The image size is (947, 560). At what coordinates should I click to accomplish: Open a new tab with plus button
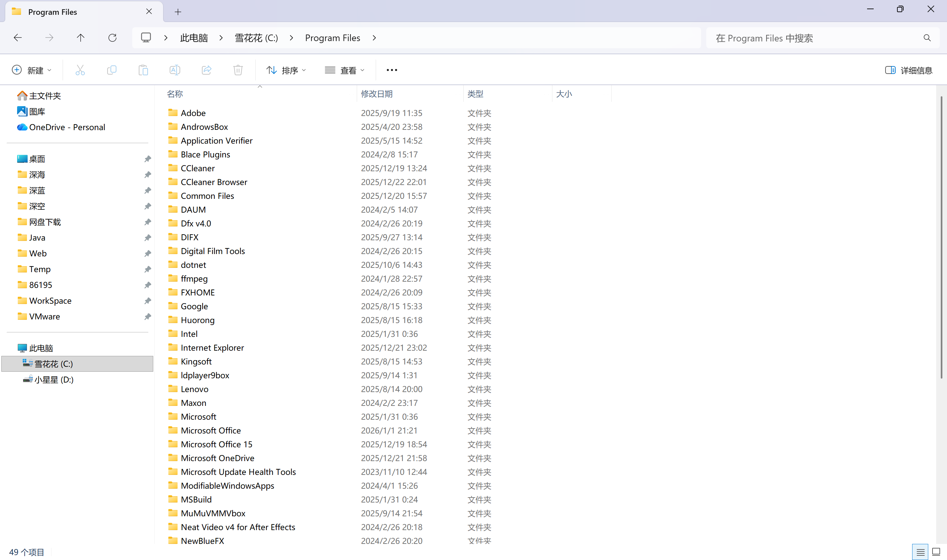point(178,12)
